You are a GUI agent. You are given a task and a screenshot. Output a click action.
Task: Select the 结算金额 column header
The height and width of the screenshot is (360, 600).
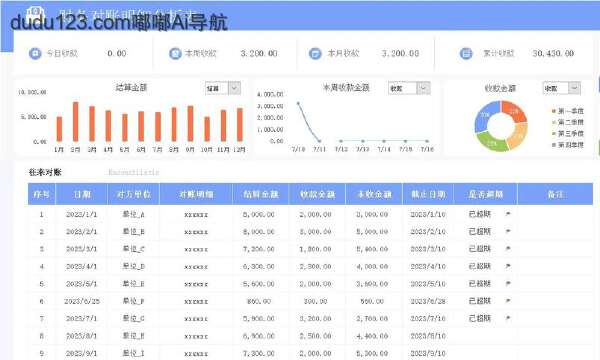tap(261, 194)
